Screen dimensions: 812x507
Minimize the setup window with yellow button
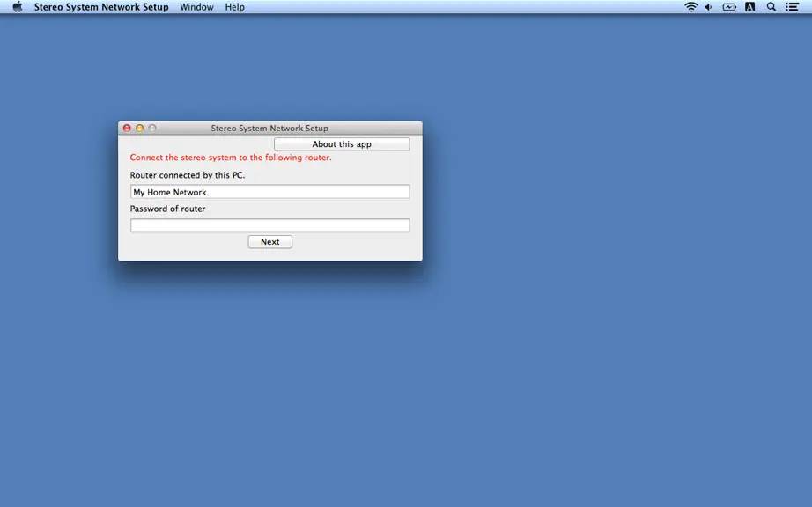[139, 128]
